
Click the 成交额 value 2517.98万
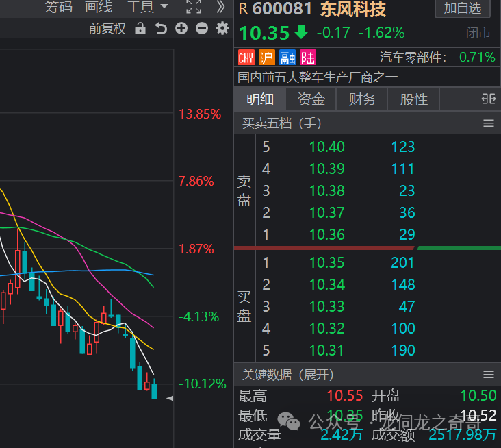(x=463, y=434)
